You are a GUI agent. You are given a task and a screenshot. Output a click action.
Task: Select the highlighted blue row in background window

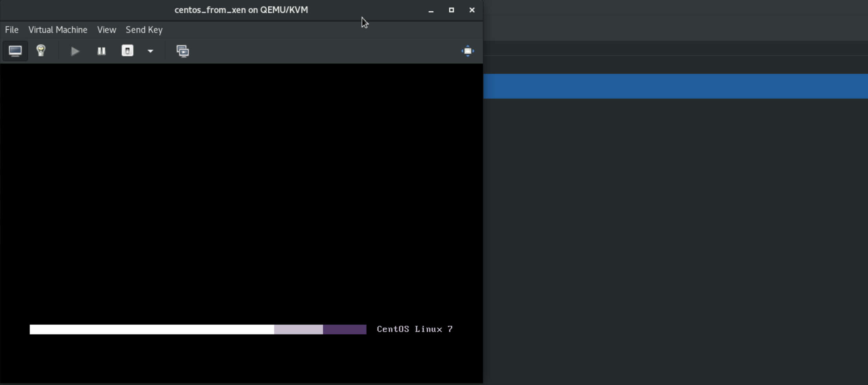pos(676,86)
